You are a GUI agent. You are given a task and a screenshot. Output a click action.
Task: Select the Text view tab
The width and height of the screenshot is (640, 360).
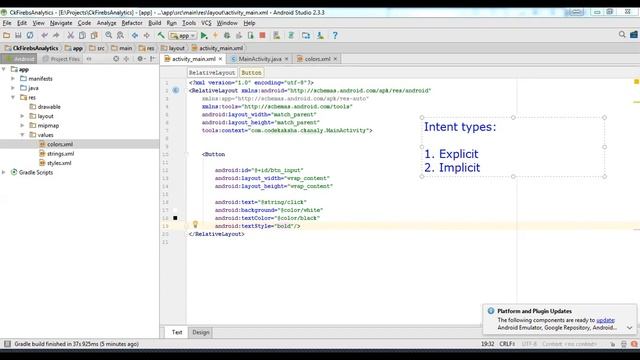[x=177, y=332]
